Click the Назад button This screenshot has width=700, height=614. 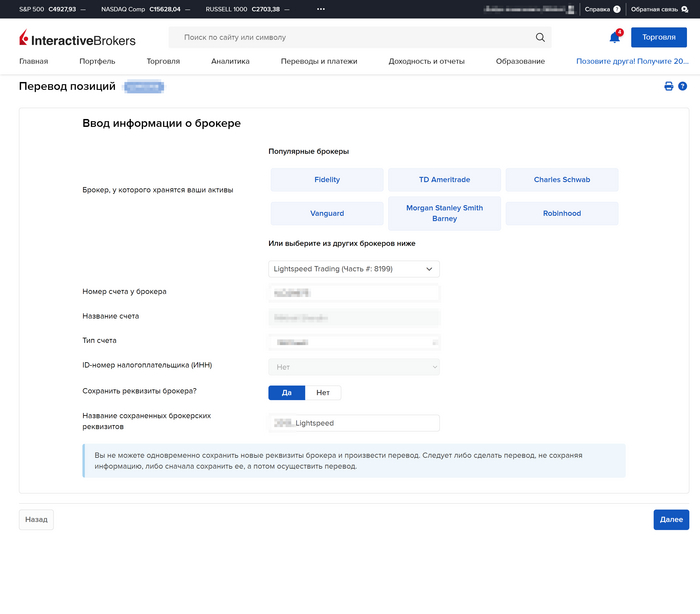tap(36, 520)
